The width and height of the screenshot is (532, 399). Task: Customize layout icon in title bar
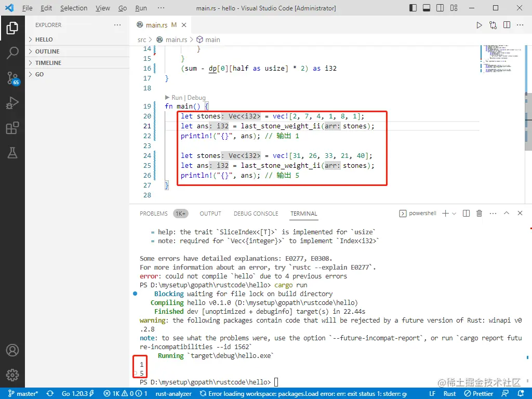click(454, 8)
